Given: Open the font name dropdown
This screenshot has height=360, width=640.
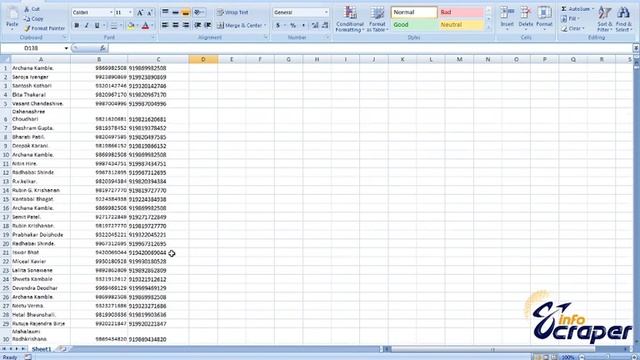Looking at the screenshot, I should (x=111, y=12).
